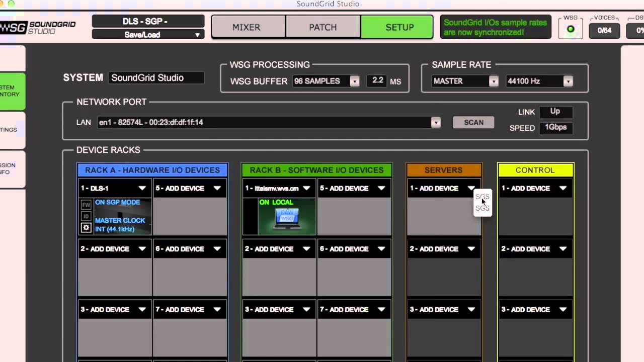Click the Rack A Hardware I/O Devices header
The height and width of the screenshot is (362, 644).
[x=152, y=170]
